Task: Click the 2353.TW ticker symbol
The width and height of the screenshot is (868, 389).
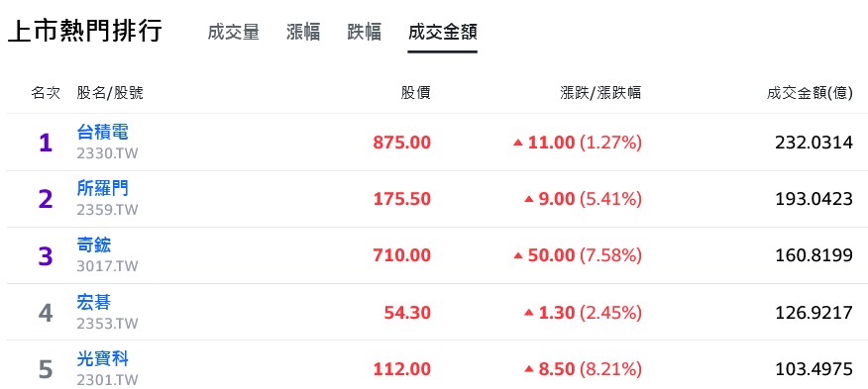Action: pyautogui.click(x=107, y=323)
